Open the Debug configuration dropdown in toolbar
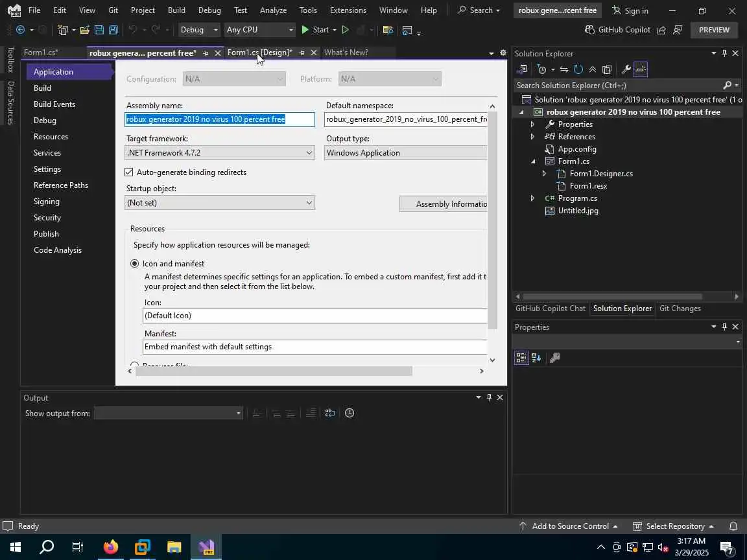Screen dimensions: 747x560 click(x=198, y=30)
